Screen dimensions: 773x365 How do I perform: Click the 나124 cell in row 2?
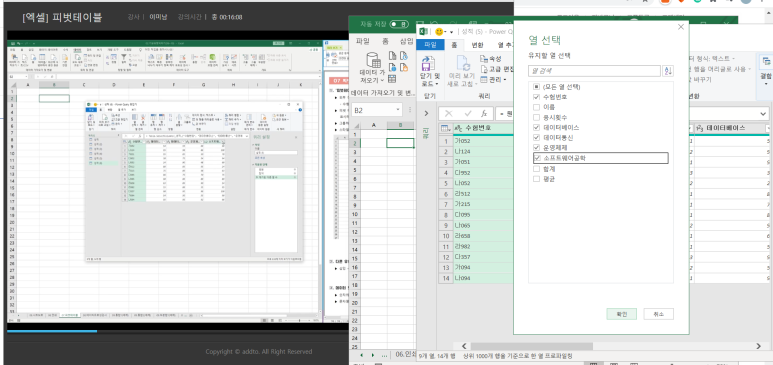point(483,151)
